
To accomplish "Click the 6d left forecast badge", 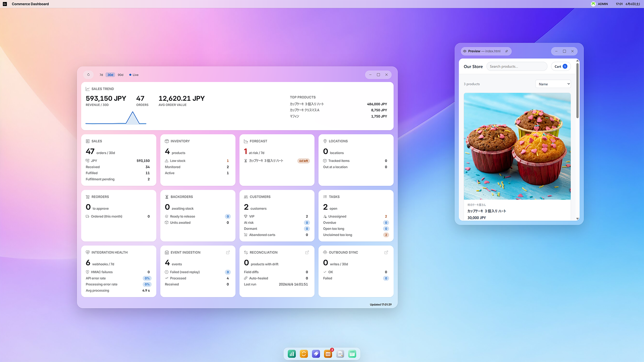I will click(303, 161).
